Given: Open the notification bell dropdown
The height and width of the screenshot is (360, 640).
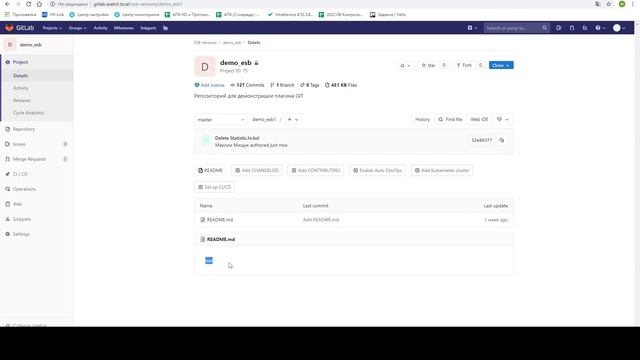Looking at the screenshot, I should pyautogui.click(x=405, y=65).
